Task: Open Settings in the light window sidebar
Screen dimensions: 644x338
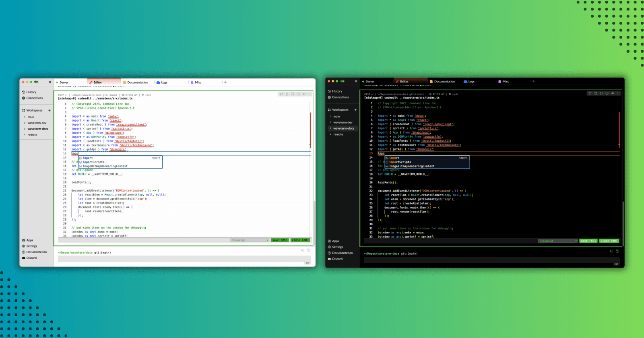Action: click(x=31, y=246)
